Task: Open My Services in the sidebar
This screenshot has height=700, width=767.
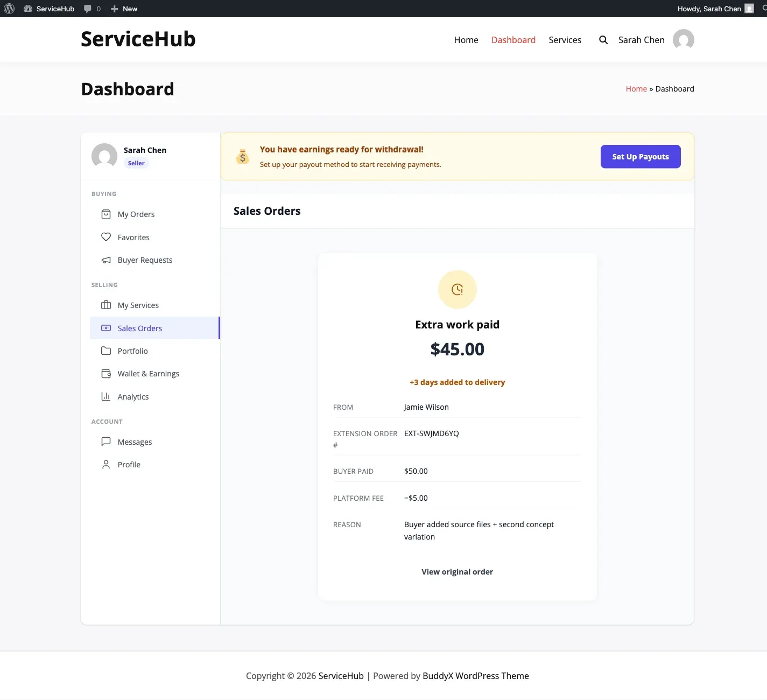Action: pyautogui.click(x=155, y=305)
